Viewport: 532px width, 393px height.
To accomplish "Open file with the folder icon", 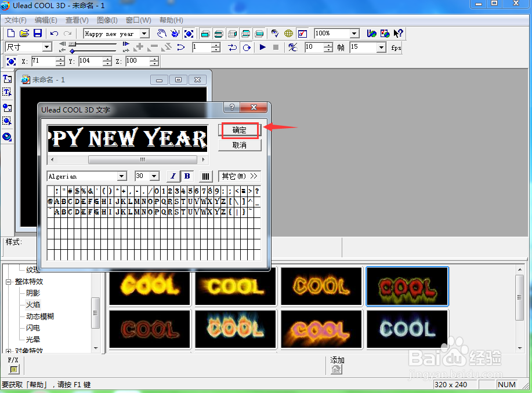I will click(x=24, y=33).
